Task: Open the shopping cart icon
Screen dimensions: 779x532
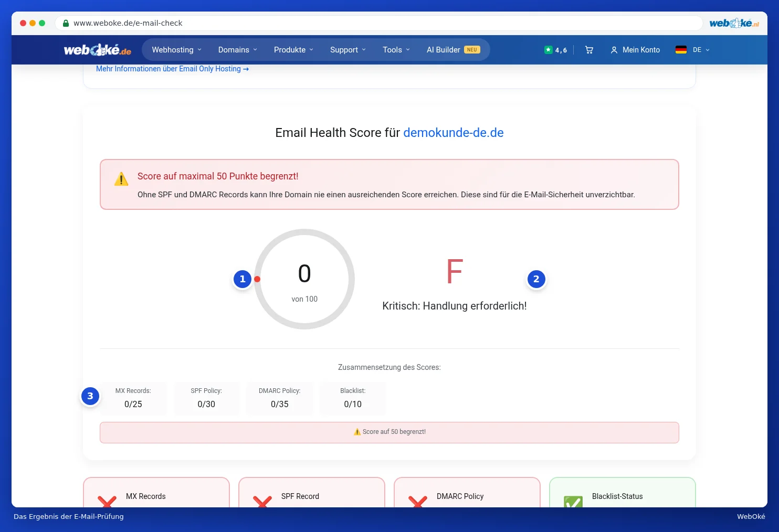Action: (x=589, y=50)
